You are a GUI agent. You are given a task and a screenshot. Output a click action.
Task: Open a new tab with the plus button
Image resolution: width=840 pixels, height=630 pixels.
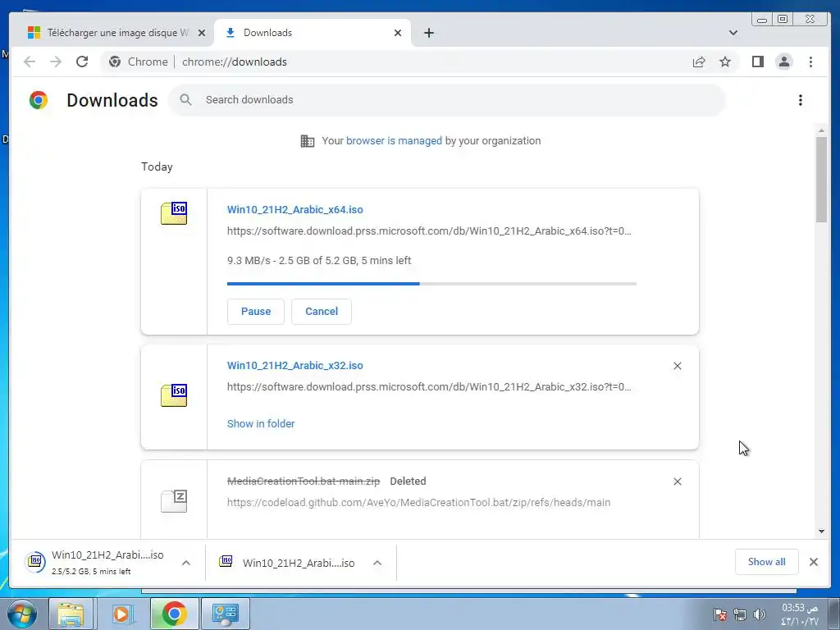[428, 33]
